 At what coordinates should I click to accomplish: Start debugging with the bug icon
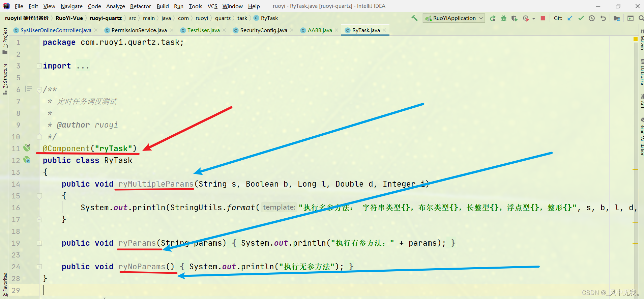(504, 18)
